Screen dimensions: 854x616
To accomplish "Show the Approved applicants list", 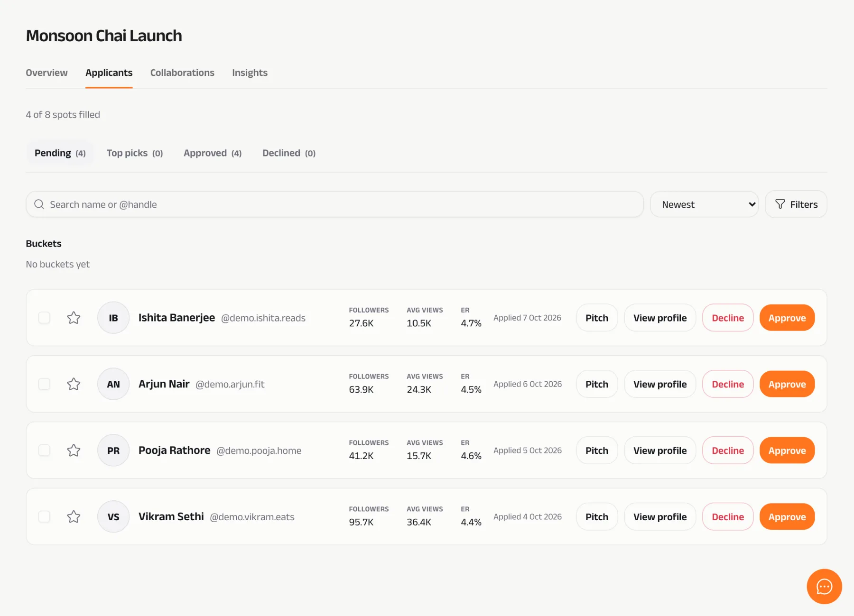I will (213, 153).
